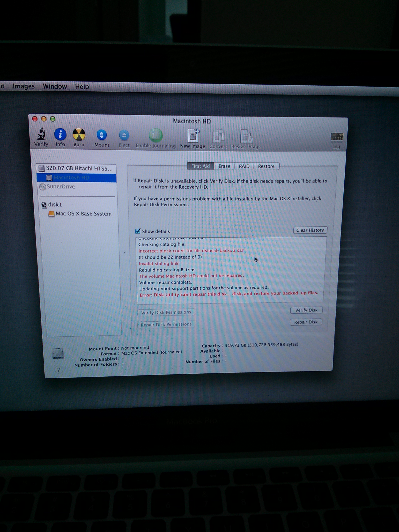This screenshot has height=532, width=399.
Task: Open the Images menu
Action: 24,86
